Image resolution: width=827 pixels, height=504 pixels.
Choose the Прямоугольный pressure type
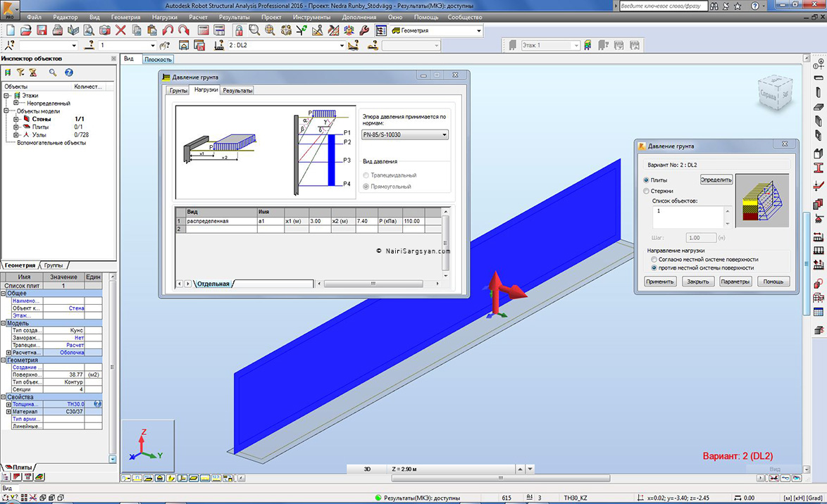coord(366,187)
